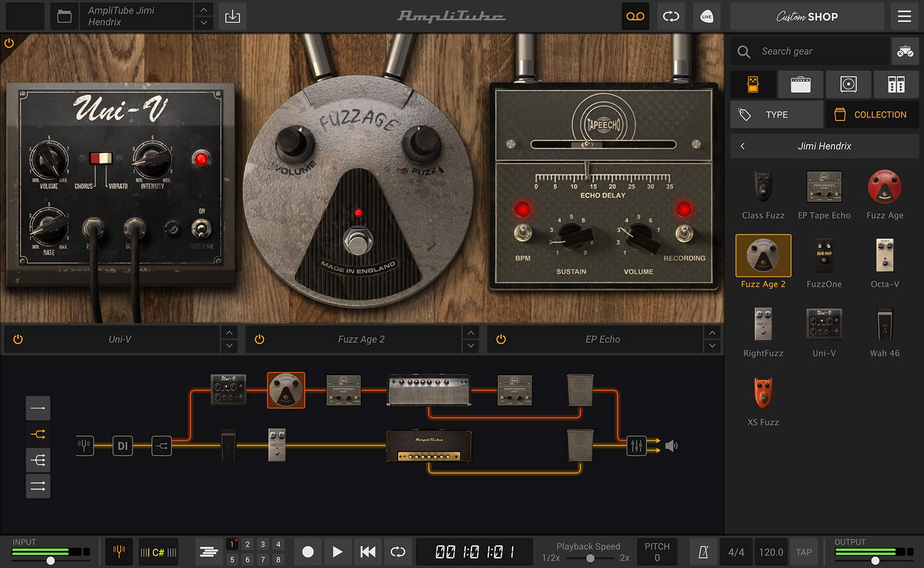924x568 pixels.
Task: Click EP Echo slot down chevron
Action: click(712, 346)
